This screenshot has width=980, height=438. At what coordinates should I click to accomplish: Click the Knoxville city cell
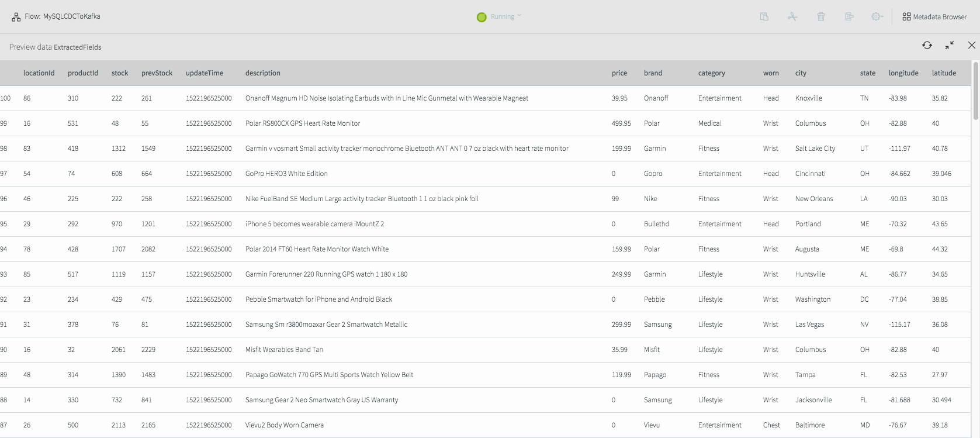[809, 98]
